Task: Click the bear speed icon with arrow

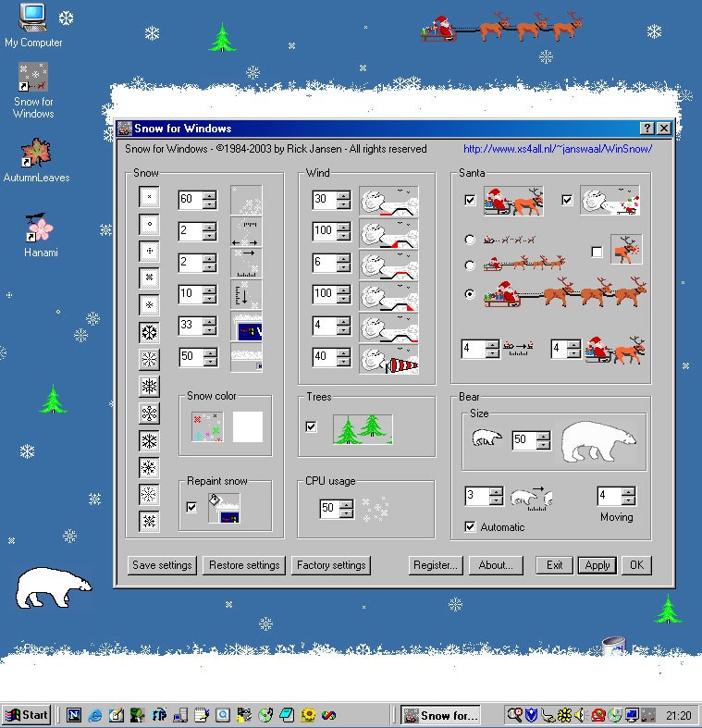Action: click(531, 499)
